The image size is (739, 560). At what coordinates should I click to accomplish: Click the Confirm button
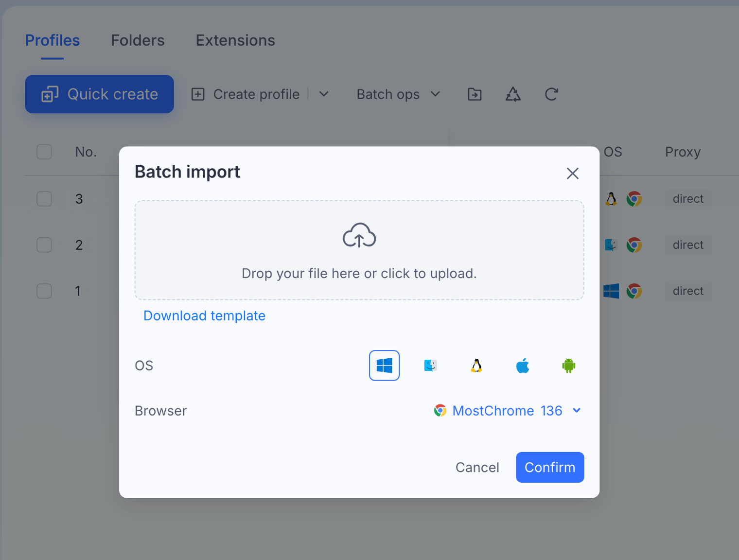[x=550, y=467]
